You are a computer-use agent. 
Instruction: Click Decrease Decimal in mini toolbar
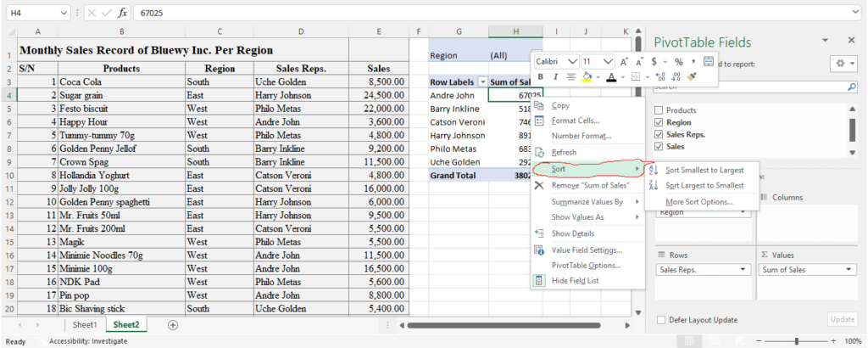coord(676,76)
